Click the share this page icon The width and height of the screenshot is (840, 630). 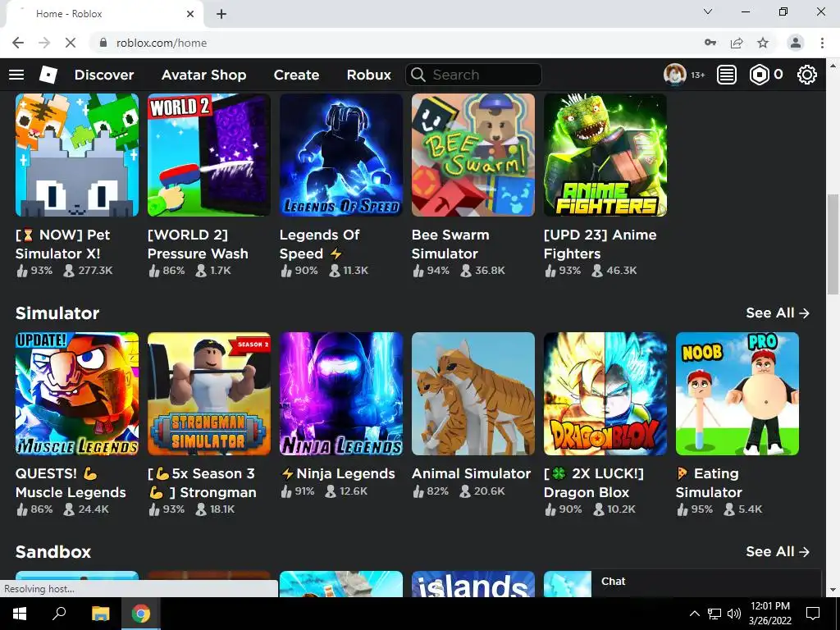pyautogui.click(x=737, y=43)
